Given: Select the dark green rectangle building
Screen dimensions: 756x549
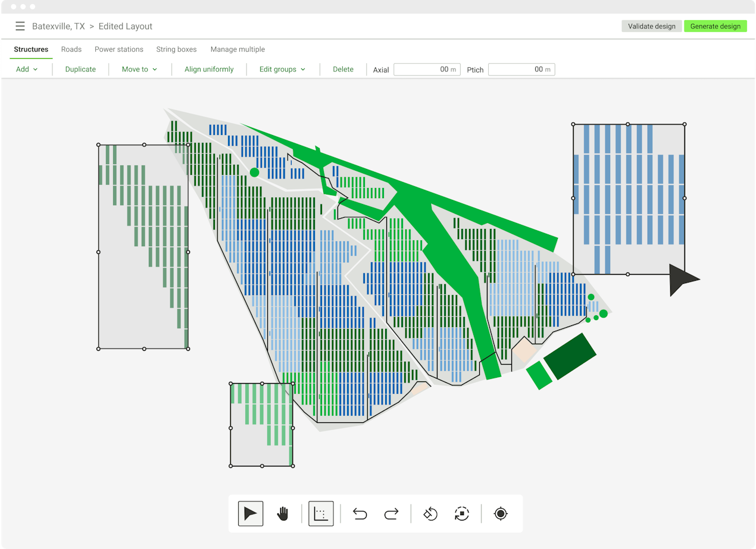Looking at the screenshot, I should click(x=570, y=356).
